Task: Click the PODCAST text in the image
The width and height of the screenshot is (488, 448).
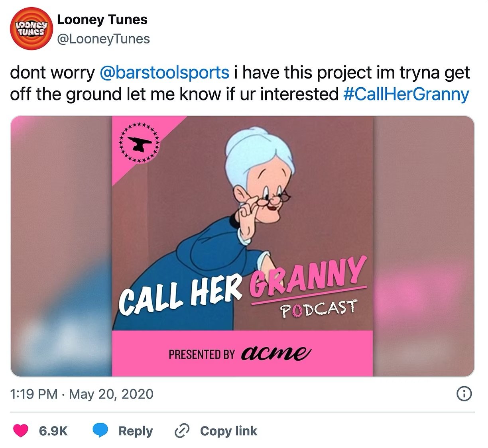Action: point(318,310)
